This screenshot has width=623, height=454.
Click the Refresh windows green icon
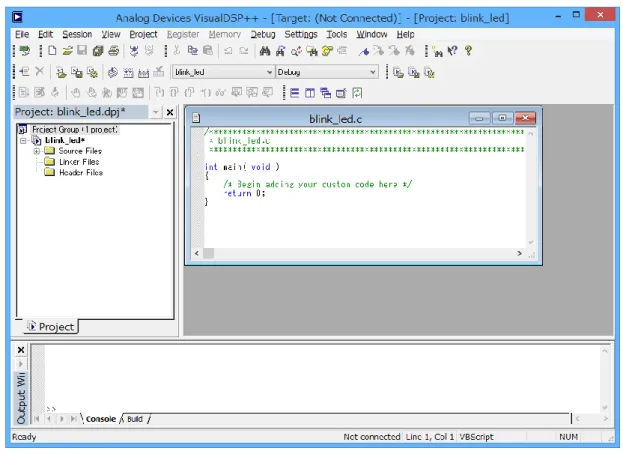[x=357, y=93]
